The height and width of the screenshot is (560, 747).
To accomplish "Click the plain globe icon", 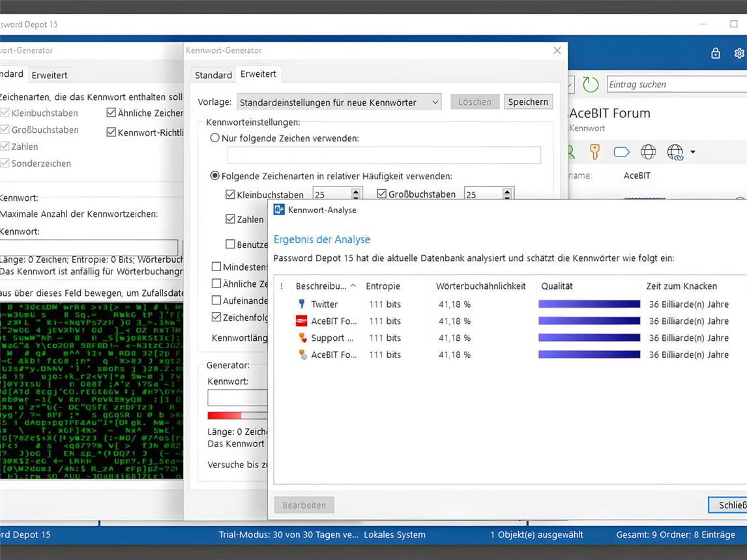I will click(648, 152).
